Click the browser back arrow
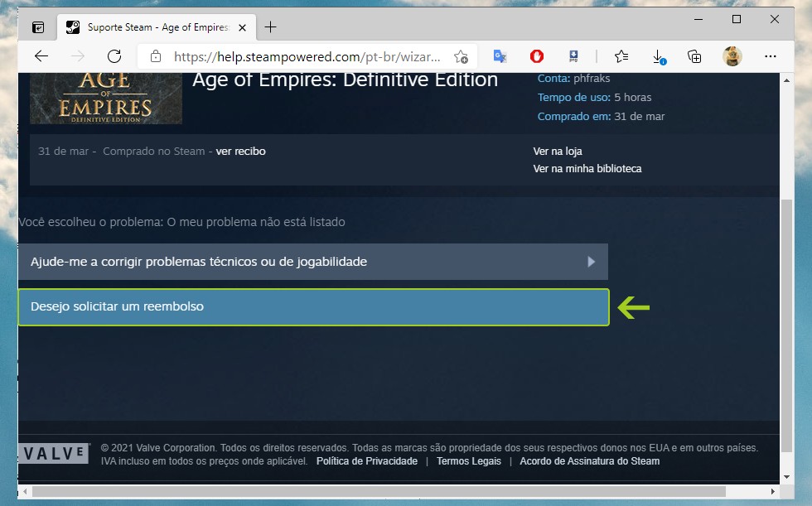812x506 pixels. [41, 56]
